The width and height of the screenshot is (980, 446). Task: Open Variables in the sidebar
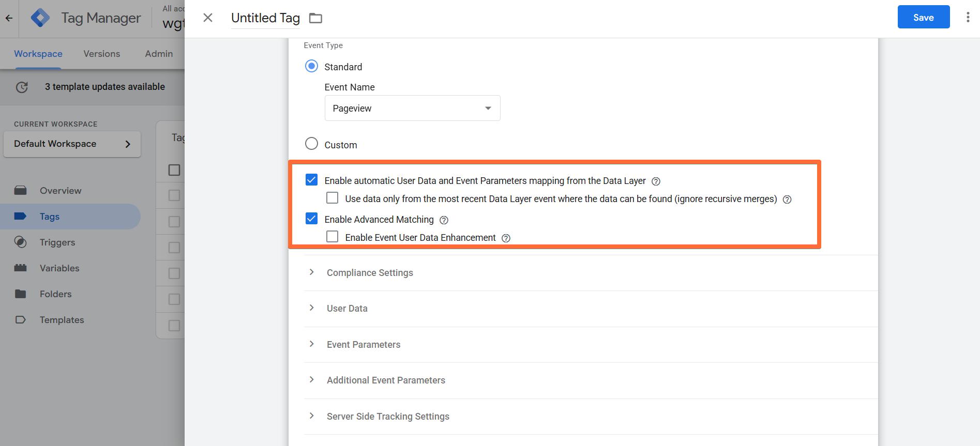pos(59,268)
